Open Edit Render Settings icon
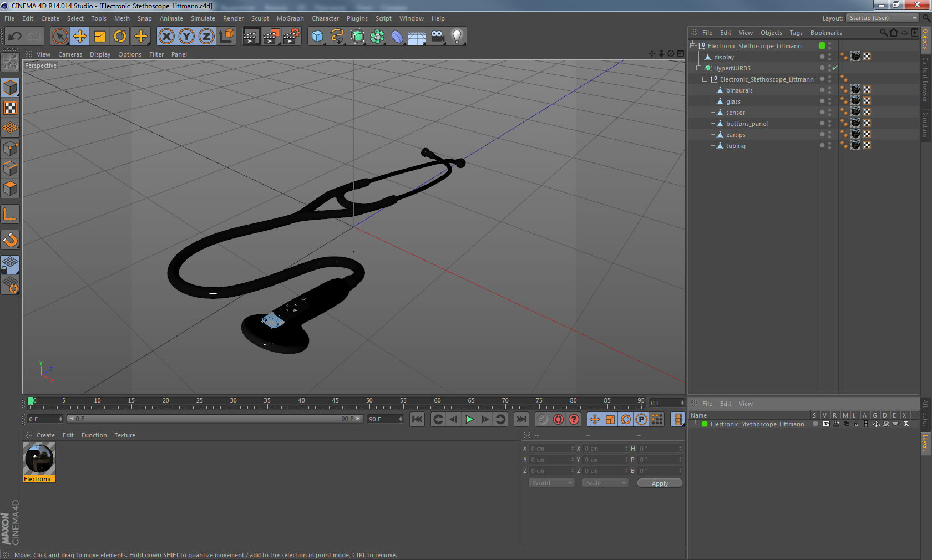The image size is (932, 560). tap(292, 37)
